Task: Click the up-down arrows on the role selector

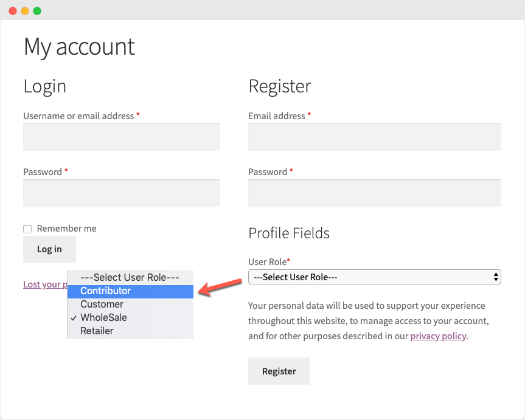Action: point(495,277)
